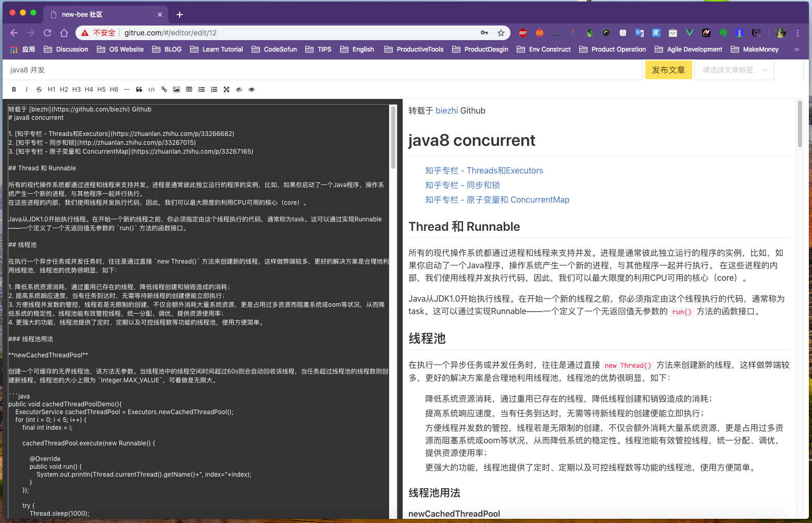This screenshot has width=812, height=523.
Task: Insert horizontal rule line
Action: pos(127,90)
